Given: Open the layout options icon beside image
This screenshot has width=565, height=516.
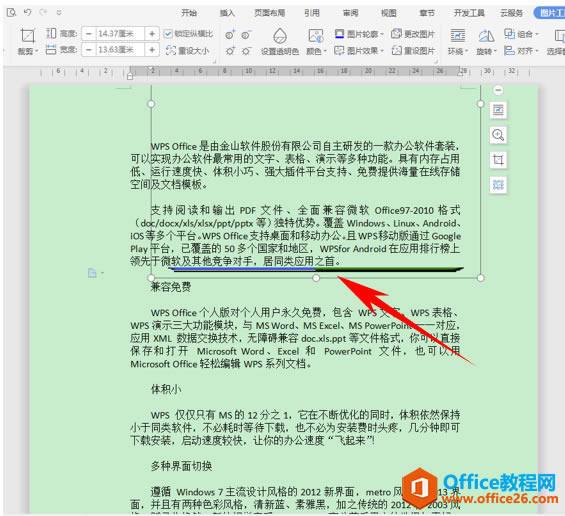Looking at the screenshot, I should (498, 110).
